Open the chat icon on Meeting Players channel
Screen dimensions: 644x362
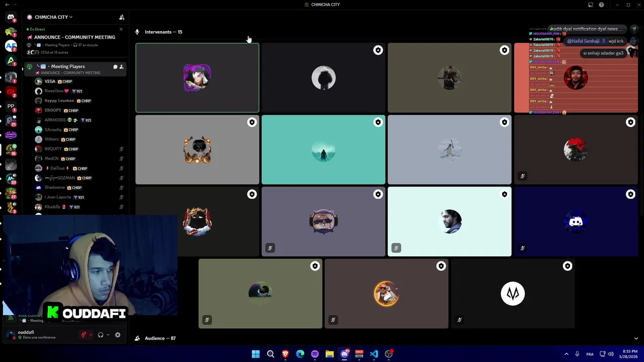[115, 66]
